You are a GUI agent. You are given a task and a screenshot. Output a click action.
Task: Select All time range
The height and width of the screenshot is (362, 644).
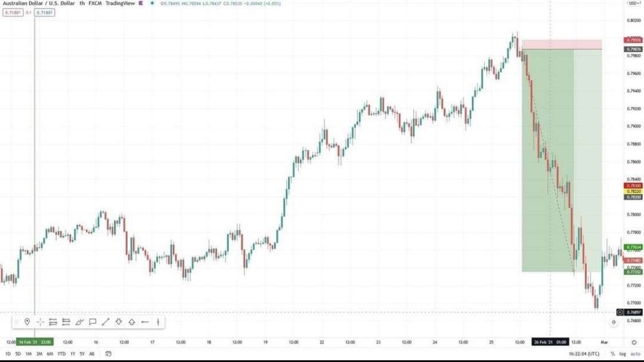tap(92, 354)
